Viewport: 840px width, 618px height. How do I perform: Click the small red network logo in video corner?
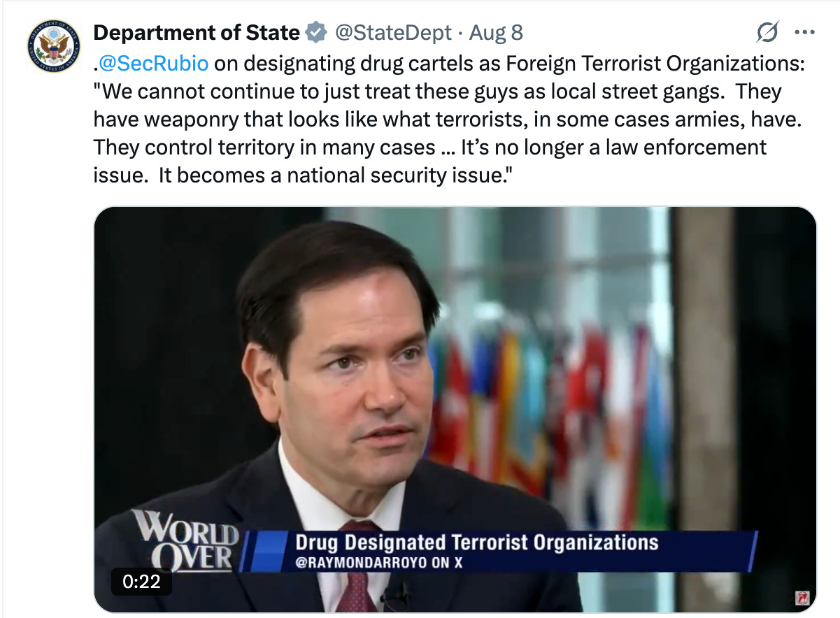click(802, 598)
